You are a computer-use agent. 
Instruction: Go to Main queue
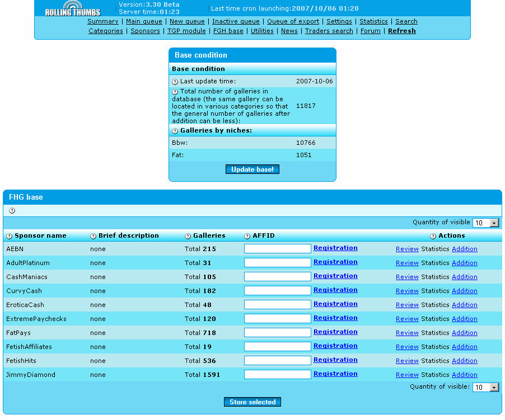tap(144, 22)
